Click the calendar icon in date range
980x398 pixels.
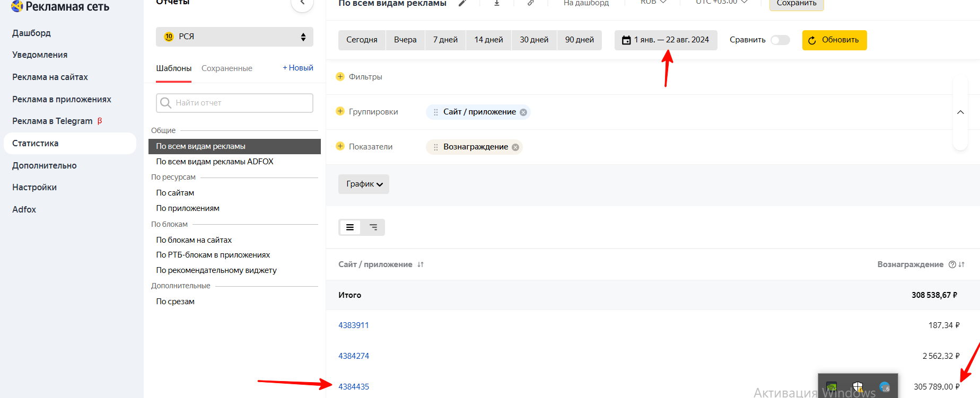tap(626, 40)
